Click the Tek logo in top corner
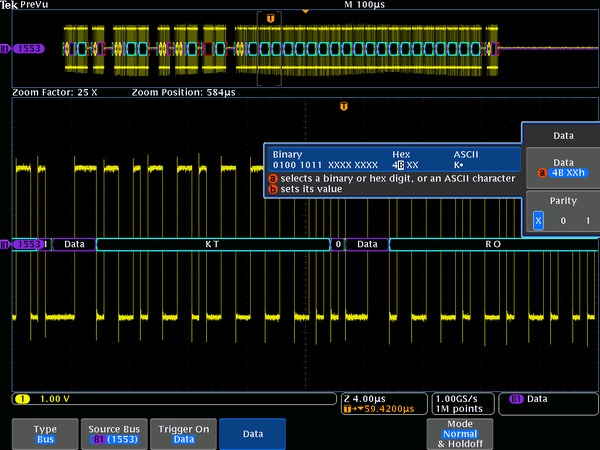This screenshot has height=450, width=600. [x=10, y=5]
